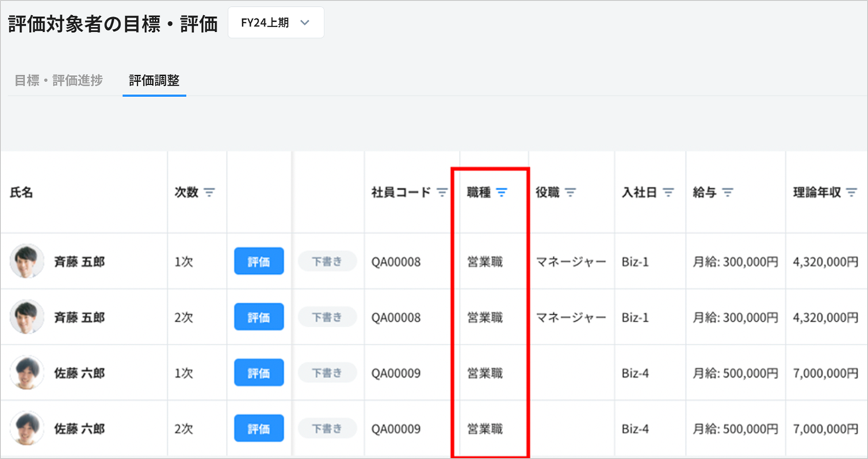
Task: Open the 社員コード column filter icon
Action: (441, 193)
